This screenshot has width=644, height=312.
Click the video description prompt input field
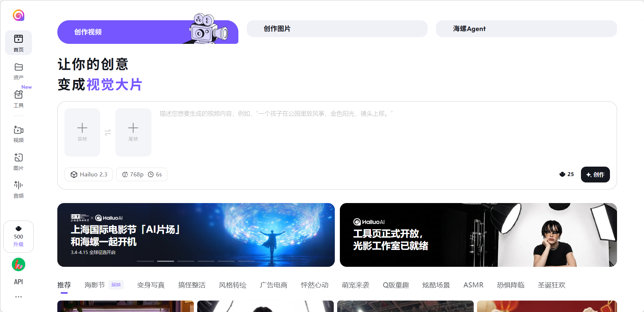tap(371, 135)
